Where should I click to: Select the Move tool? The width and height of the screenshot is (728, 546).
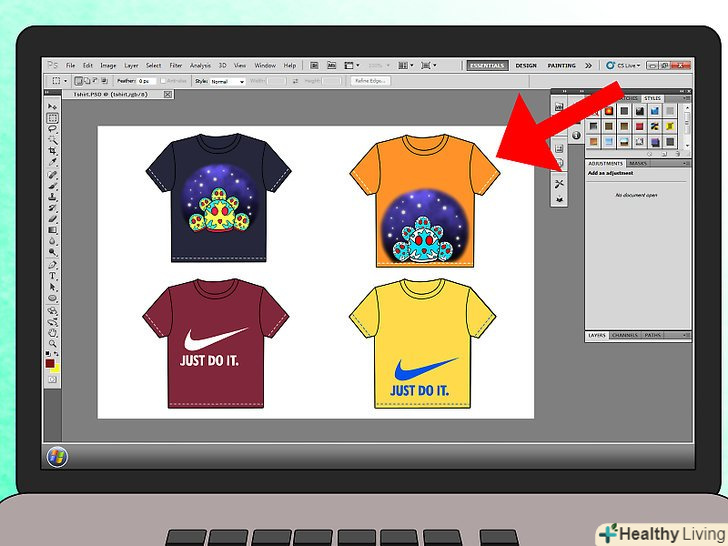[x=53, y=106]
